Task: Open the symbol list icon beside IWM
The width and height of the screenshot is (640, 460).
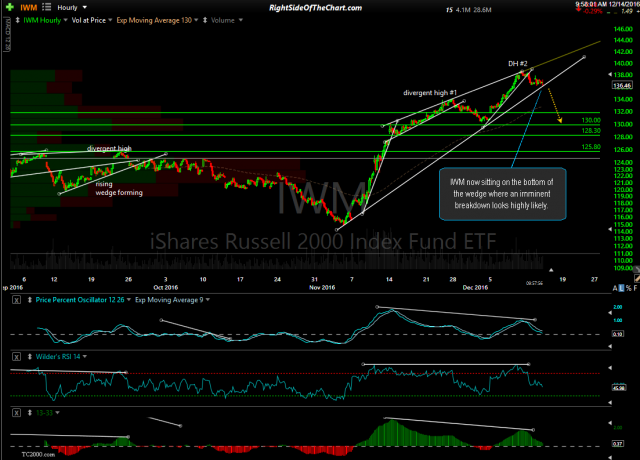Action: [x=47, y=7]
